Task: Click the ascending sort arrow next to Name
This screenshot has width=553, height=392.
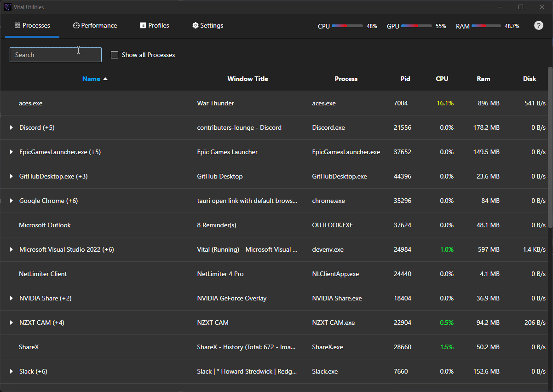Action: (105, 79)
